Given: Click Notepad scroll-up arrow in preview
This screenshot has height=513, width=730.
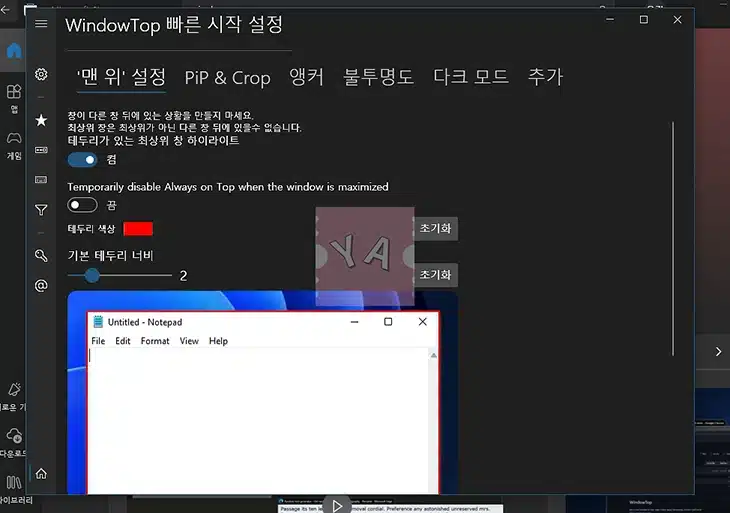Looking at the screenshot, I should 433,355.
